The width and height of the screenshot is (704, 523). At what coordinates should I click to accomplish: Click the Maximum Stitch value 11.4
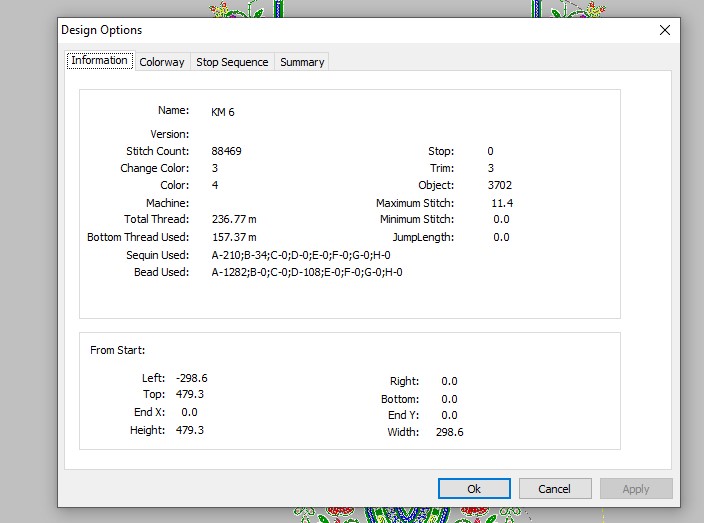click(x=502, y=203)
